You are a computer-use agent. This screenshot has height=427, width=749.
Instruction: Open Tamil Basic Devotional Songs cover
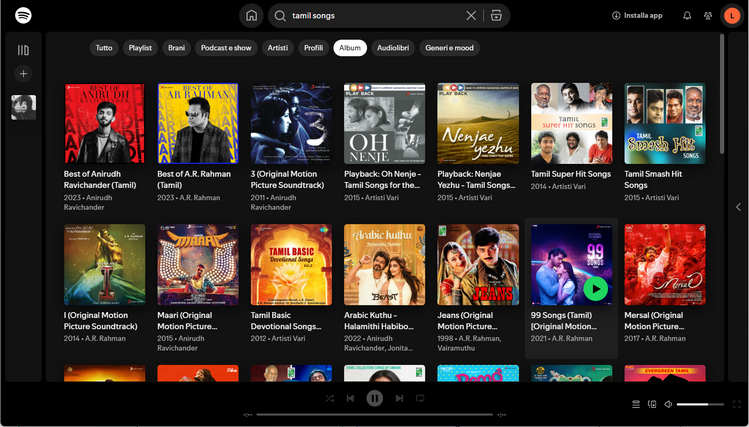tap(291, 265)
